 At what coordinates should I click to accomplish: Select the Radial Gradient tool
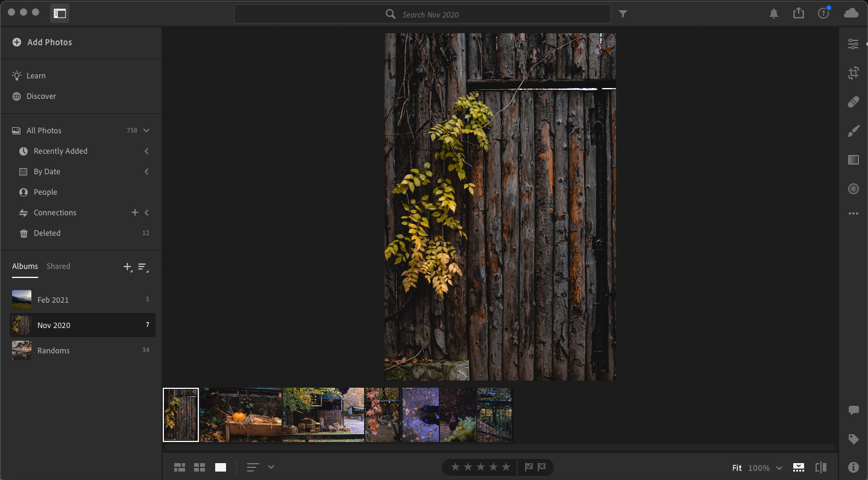pos(853,189)
